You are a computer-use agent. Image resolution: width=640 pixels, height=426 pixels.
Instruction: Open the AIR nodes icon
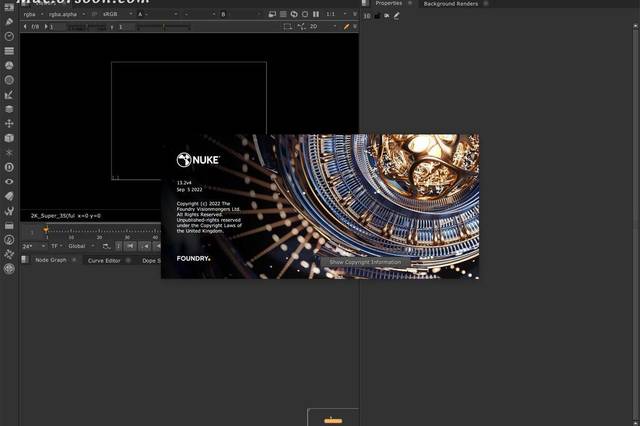click(x=9, y=254)
